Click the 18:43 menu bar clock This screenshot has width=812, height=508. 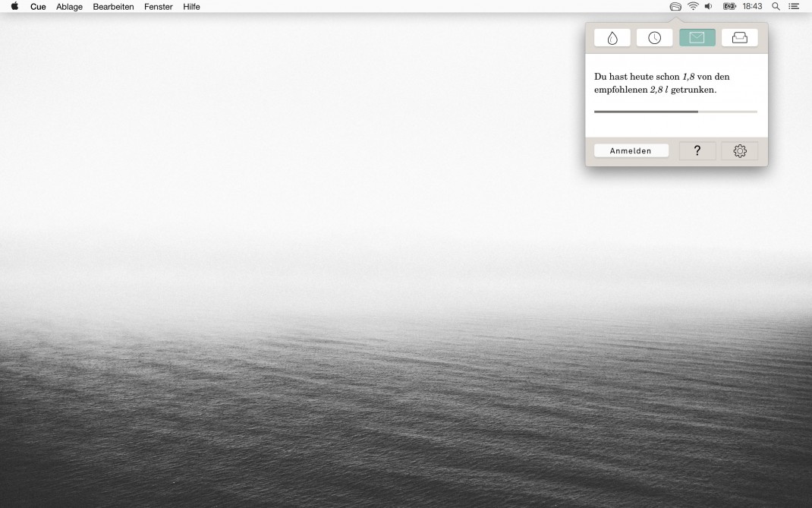(752, 7)
